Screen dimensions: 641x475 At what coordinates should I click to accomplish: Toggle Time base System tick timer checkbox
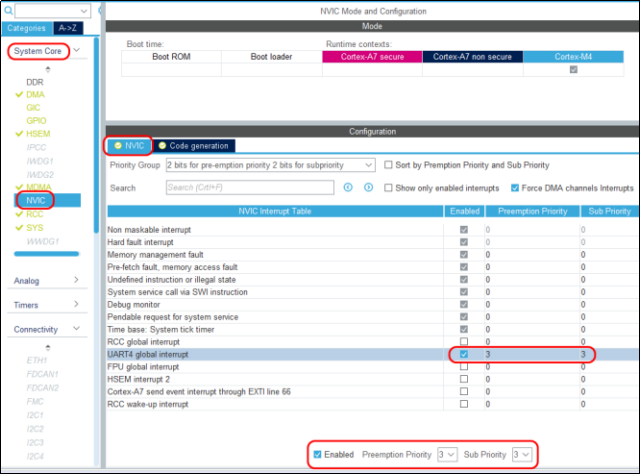pyautogui.click(x=464, y=329)
